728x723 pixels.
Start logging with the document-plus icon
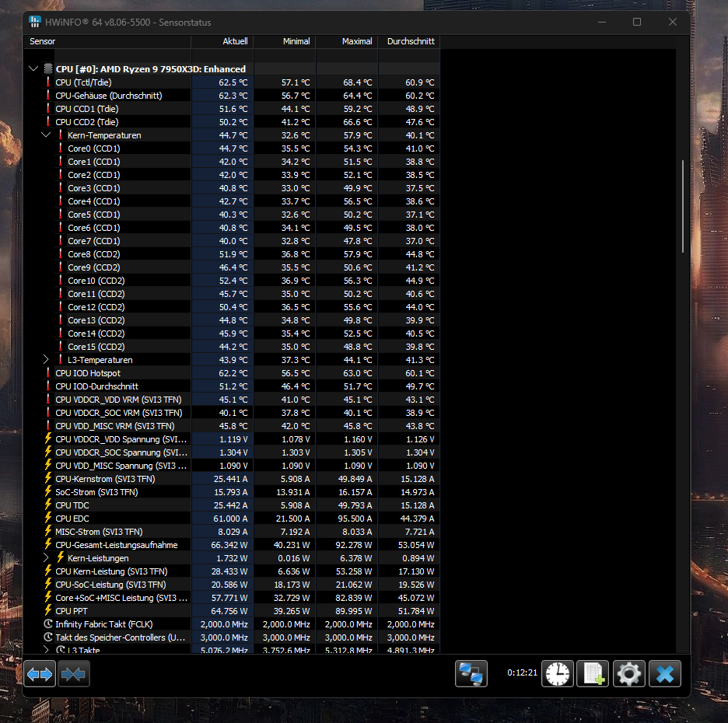click(x=593, y=673)
